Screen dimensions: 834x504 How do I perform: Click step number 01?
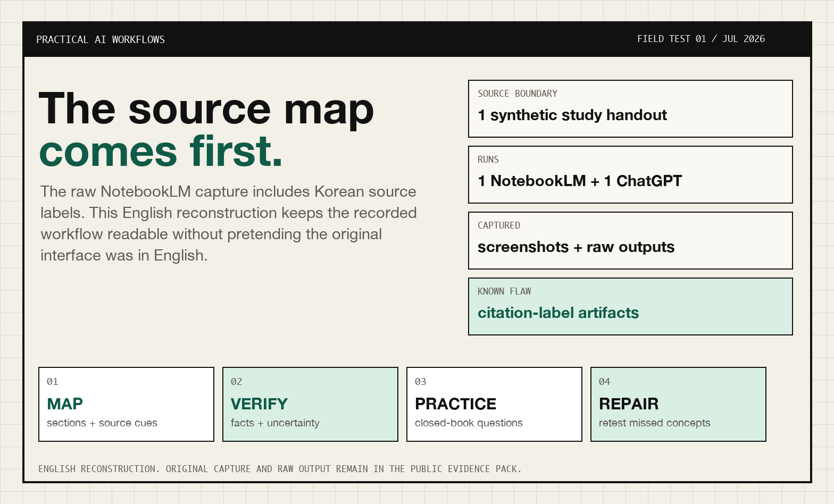tap(53, 382)
